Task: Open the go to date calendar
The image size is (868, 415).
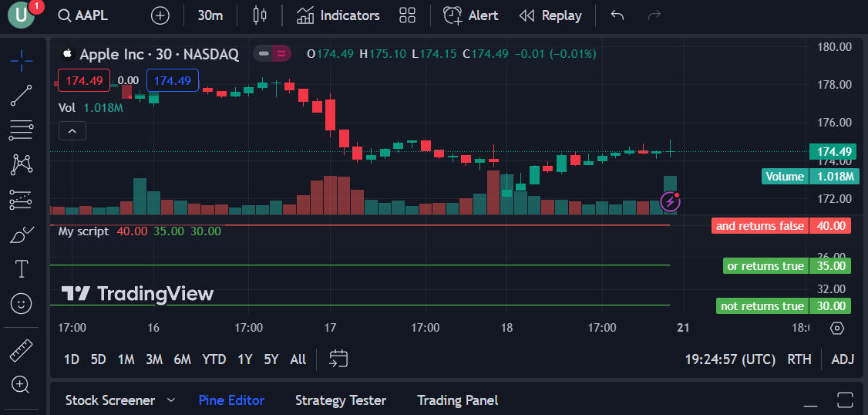Action: tap(338, 359)
